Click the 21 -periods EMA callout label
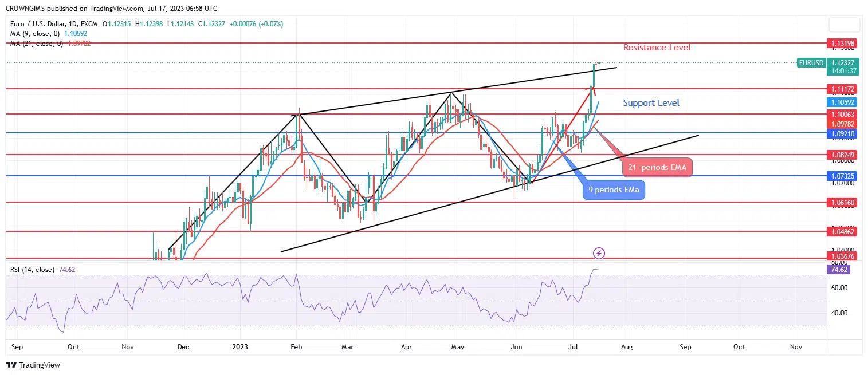 coord(657,168)
